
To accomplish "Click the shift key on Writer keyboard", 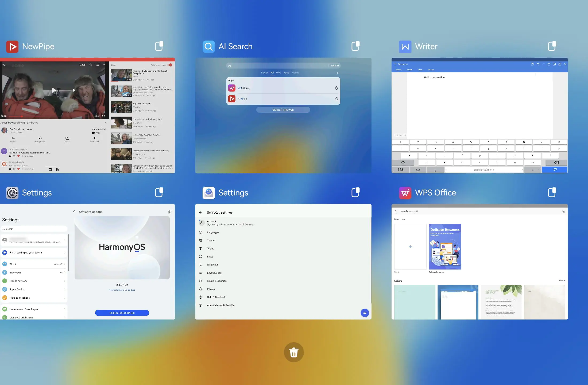I will point(403,163).
